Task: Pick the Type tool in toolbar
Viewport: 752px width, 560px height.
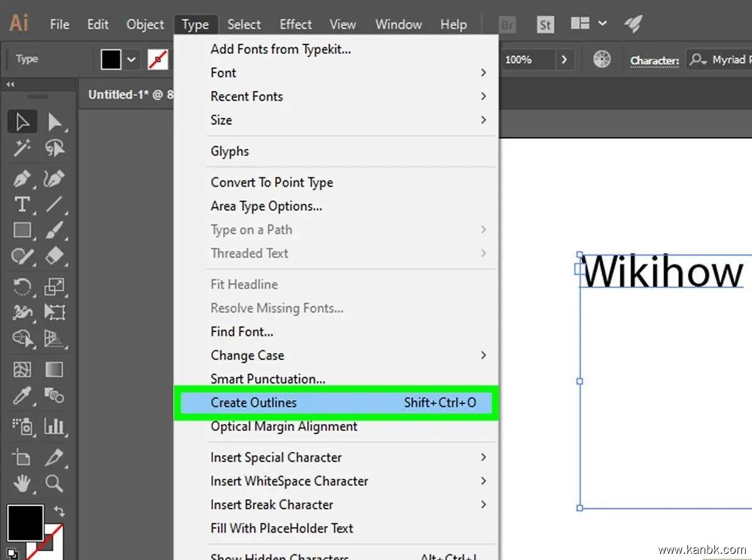Action: tap(23, 204)
